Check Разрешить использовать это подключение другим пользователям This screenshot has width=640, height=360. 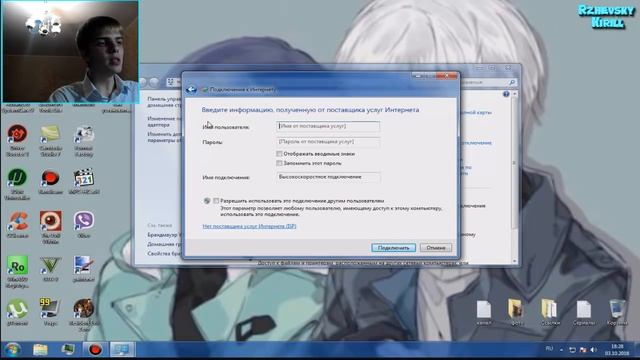click(216, 201)
